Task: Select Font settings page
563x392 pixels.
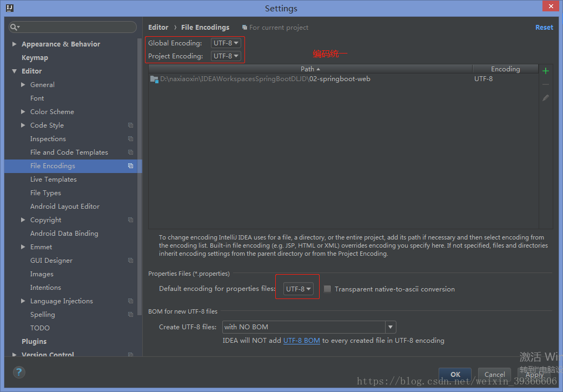Action: pyautogui.click(x=37, y=98)
